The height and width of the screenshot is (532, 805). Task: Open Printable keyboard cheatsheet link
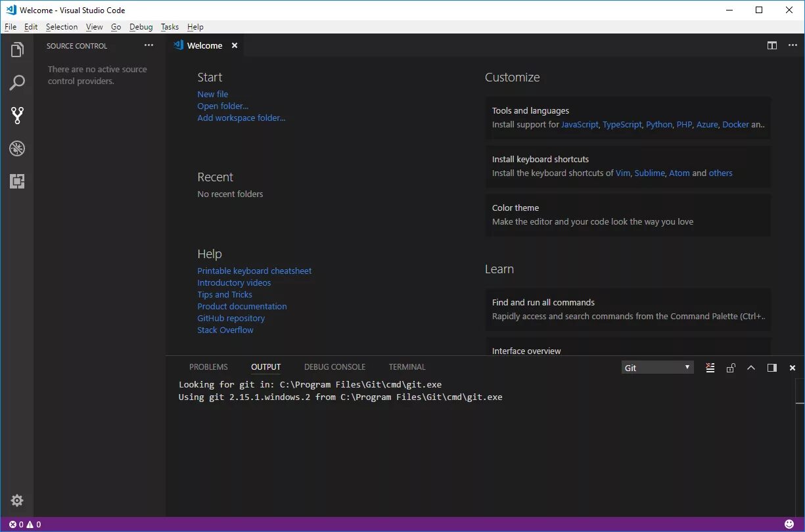(x=254, y=271)
